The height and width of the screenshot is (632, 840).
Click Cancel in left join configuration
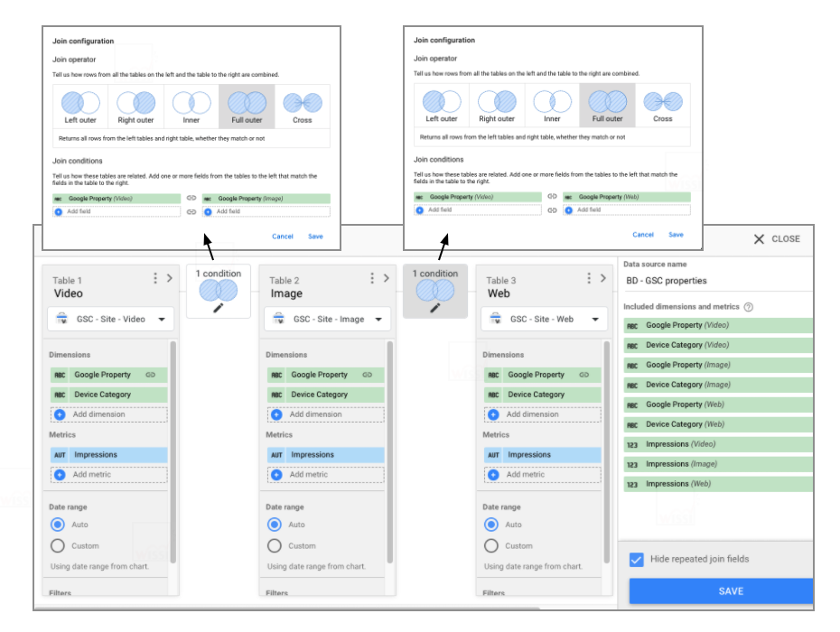pyautogui.click(x=283, y=237)
